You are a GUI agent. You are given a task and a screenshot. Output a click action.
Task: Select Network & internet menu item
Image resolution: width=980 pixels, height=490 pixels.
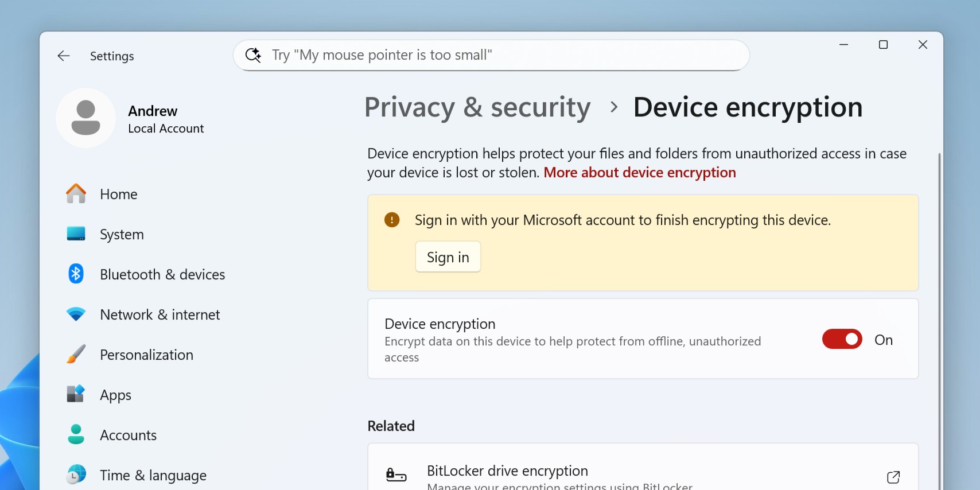(160, 314)
